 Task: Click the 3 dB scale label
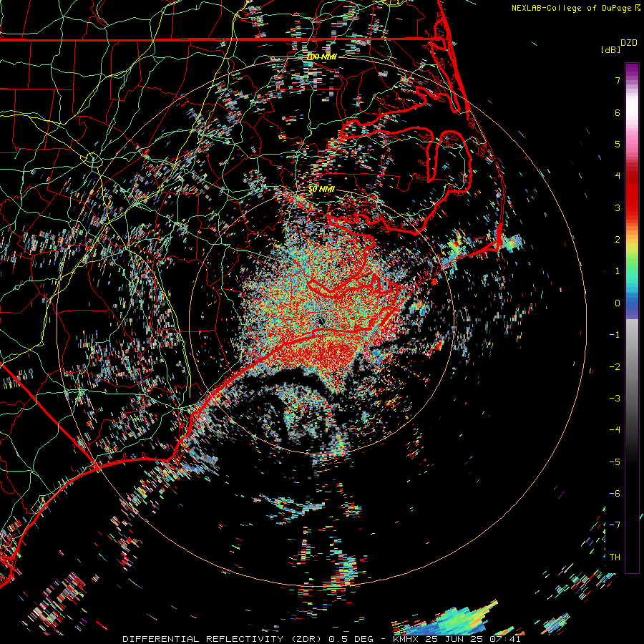pos(618,208)
